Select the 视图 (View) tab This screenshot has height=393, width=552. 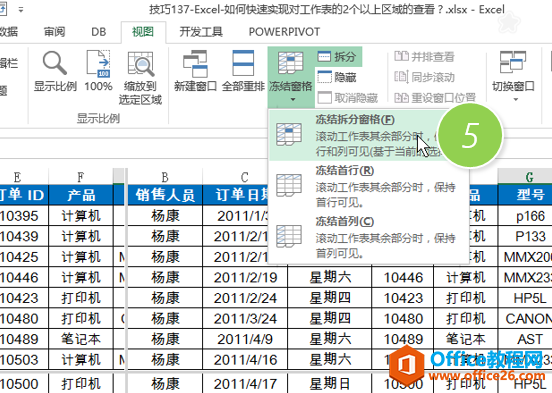click(143, 32)
